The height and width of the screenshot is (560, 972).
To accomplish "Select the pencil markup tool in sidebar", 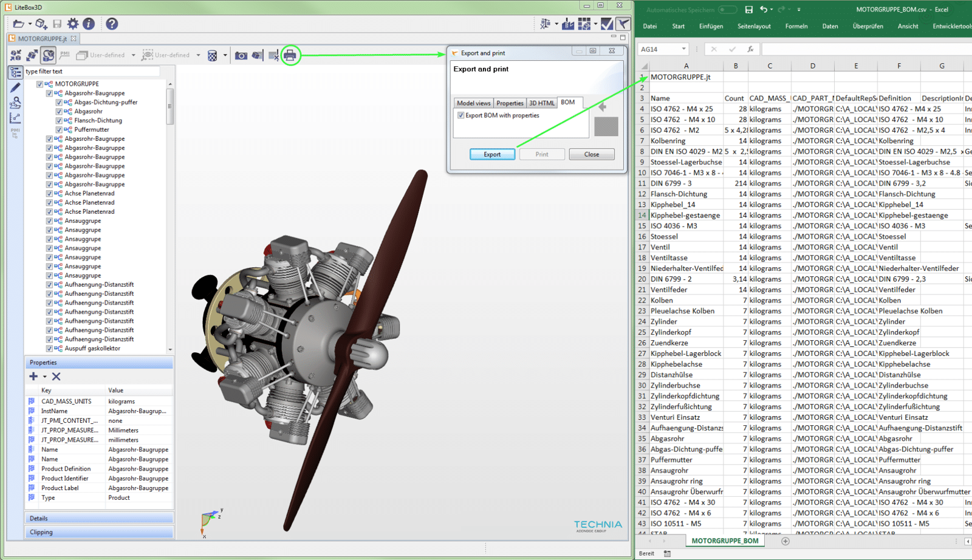I will (x=15, y=87).
